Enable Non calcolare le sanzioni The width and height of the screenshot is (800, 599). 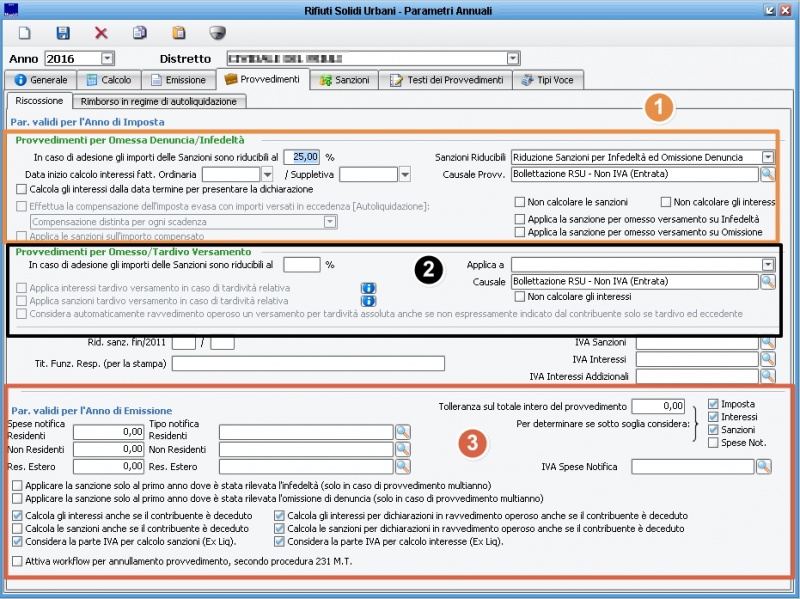pos(519,202)
